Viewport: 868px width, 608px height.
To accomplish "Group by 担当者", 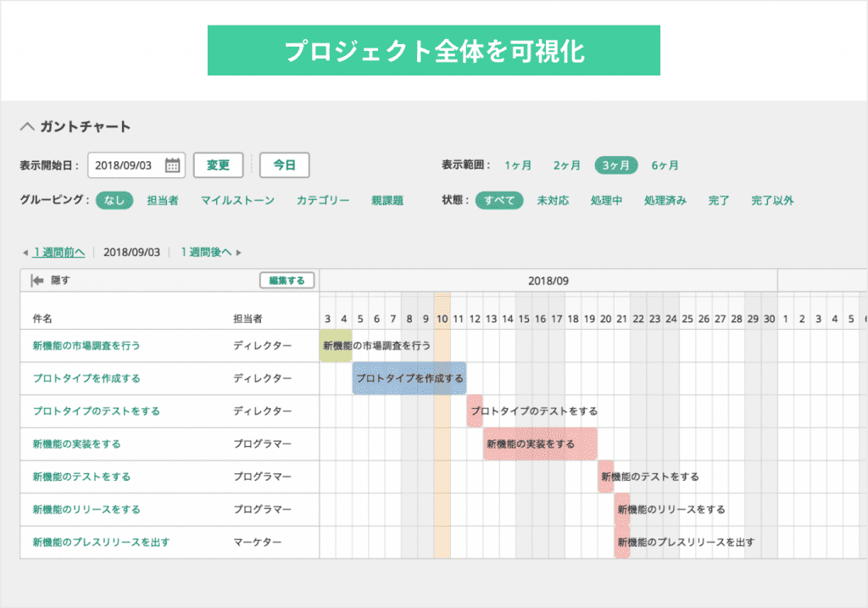I will click(162, 200).
